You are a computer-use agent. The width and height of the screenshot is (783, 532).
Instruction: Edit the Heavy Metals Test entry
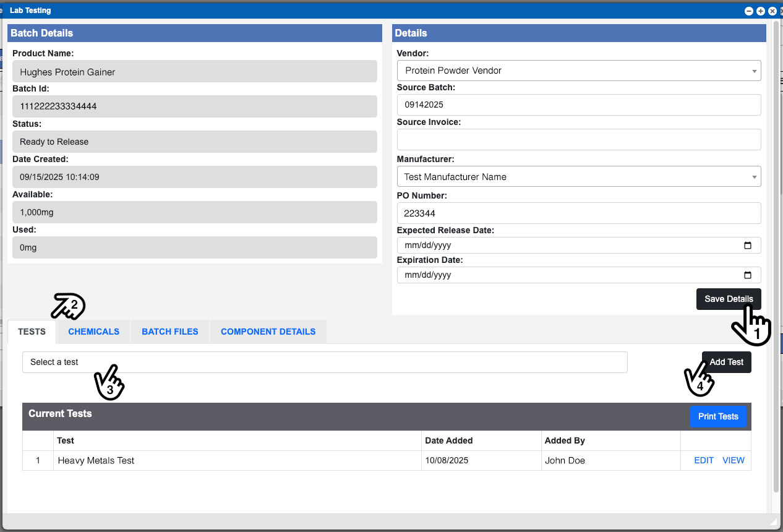point(704,460)
